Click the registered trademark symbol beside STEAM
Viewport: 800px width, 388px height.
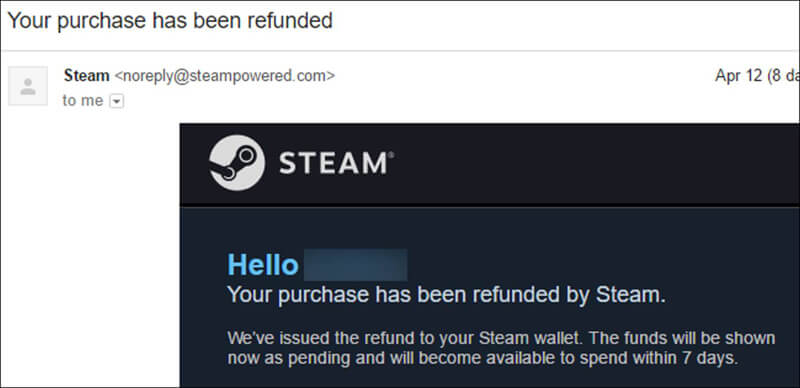[391, 155]
